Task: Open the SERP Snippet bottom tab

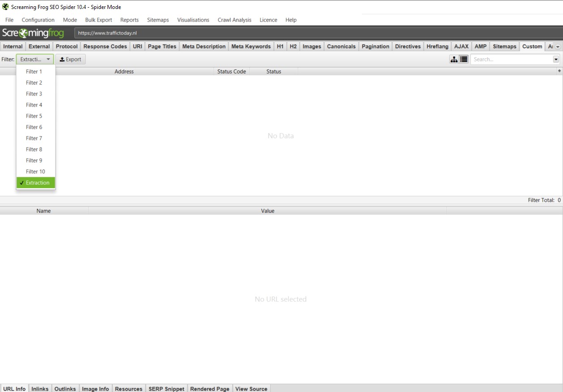Action: [166, 388]
